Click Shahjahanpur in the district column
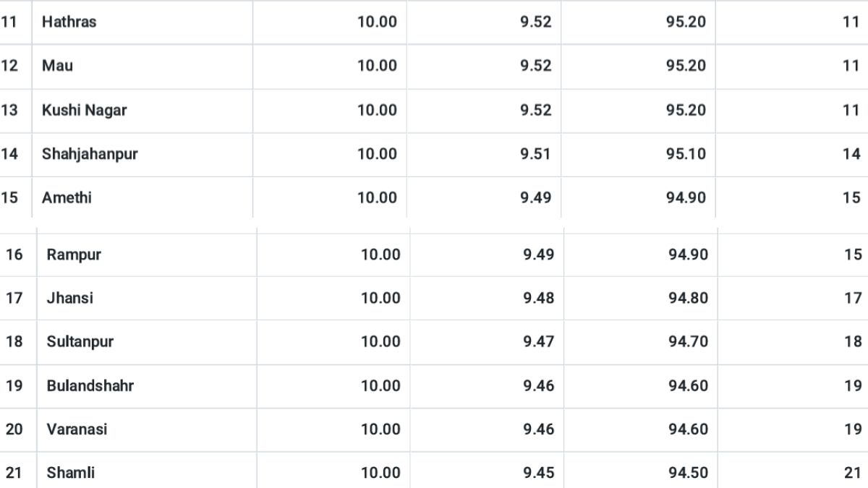 [x=90, y=154]
